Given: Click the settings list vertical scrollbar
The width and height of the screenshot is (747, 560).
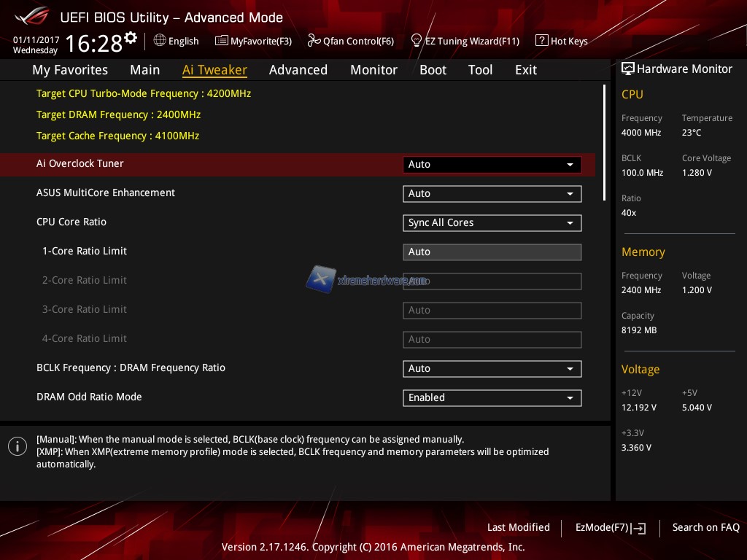Looking at the screenshot, I should tap(604, 142).
